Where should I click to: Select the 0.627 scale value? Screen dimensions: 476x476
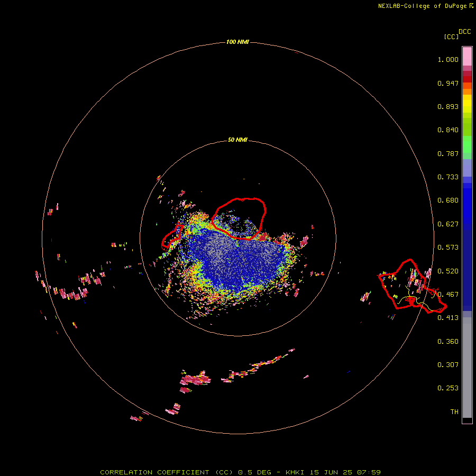tap(448, 224)
